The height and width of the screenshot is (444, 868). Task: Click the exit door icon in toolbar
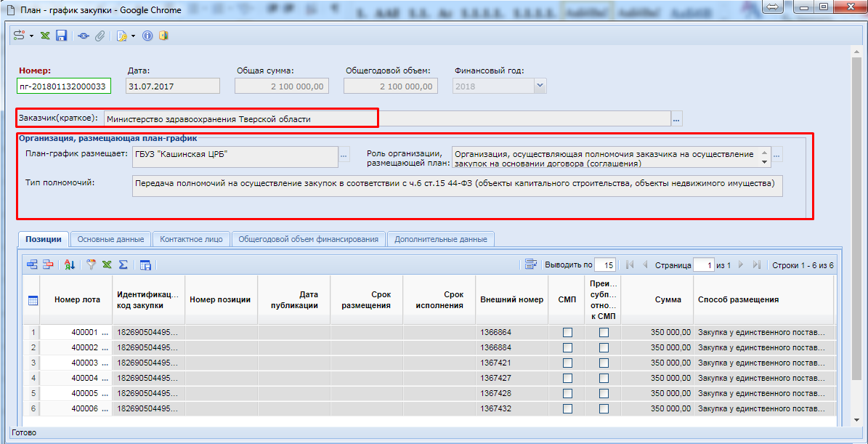pos(163,36)
